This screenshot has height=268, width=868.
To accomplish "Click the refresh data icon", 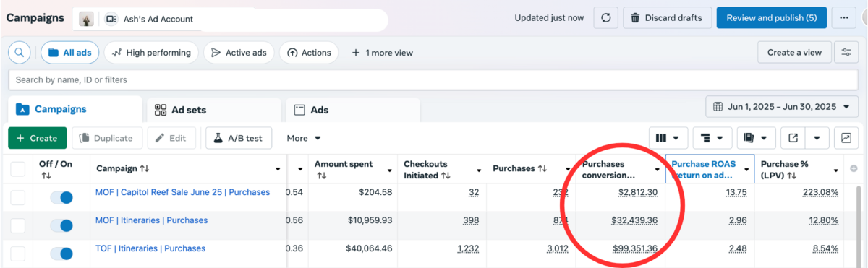I will [x=605, y=18].
